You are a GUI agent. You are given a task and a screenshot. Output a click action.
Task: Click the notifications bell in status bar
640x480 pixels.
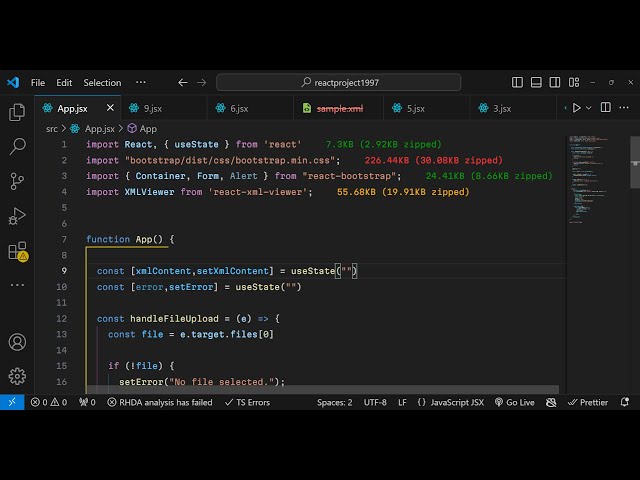(x=624, y=402)
